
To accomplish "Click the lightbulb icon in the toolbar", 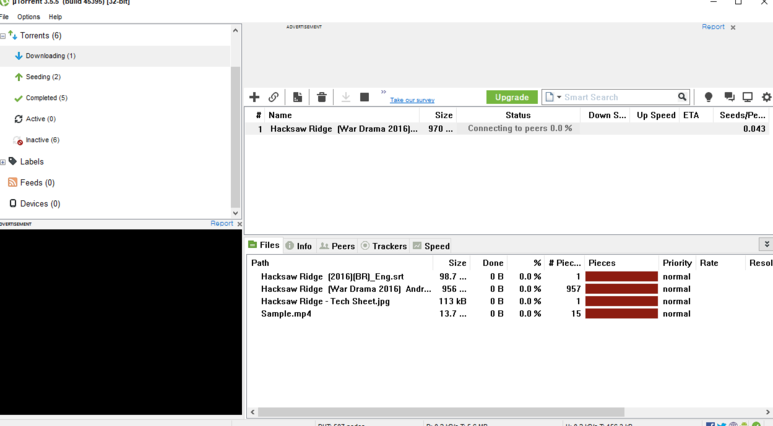I will (708, 97).
